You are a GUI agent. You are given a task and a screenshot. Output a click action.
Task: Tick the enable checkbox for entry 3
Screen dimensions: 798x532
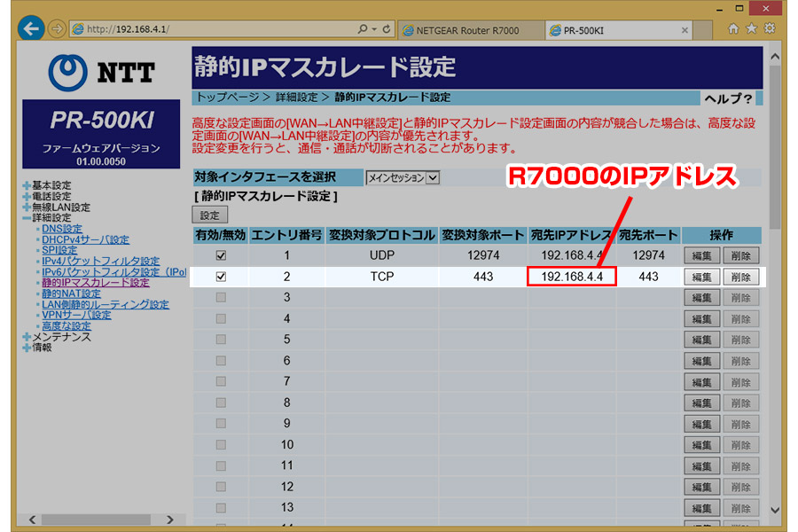[x=221, y=298]
